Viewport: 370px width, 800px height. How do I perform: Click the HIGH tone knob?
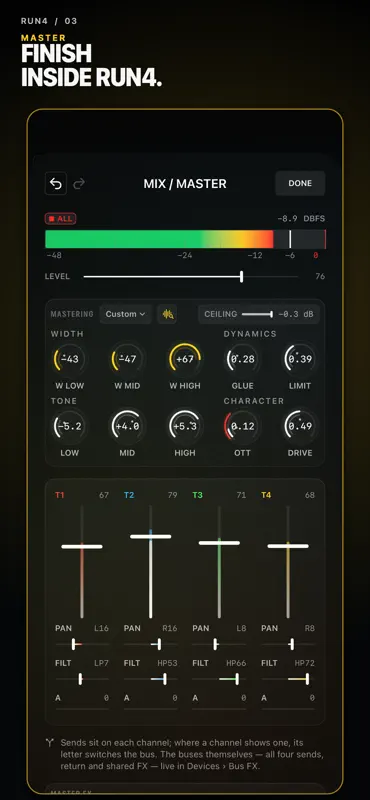pos(185,426)
